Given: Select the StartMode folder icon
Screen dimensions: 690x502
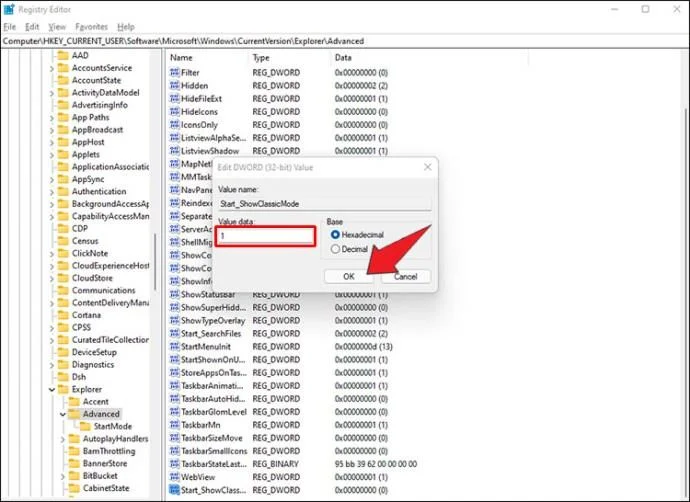Looking at the screenshot, I should tap(85, 426).
